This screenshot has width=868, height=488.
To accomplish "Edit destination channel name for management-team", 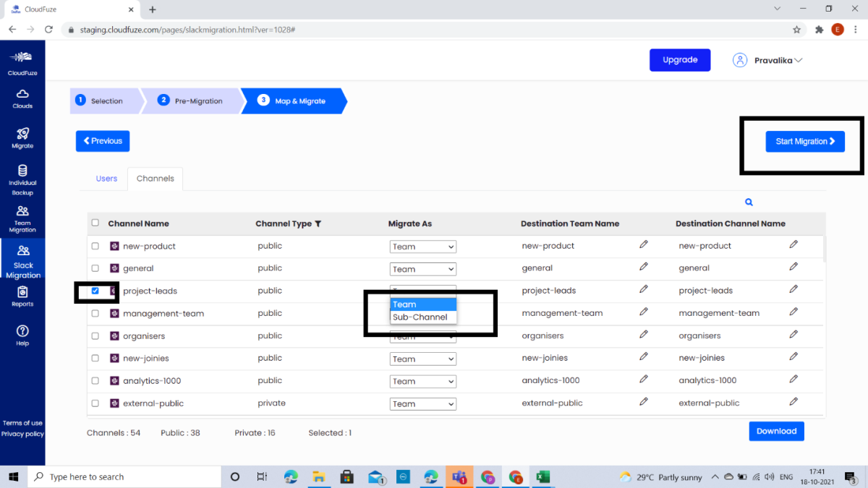I will point(793,312).
